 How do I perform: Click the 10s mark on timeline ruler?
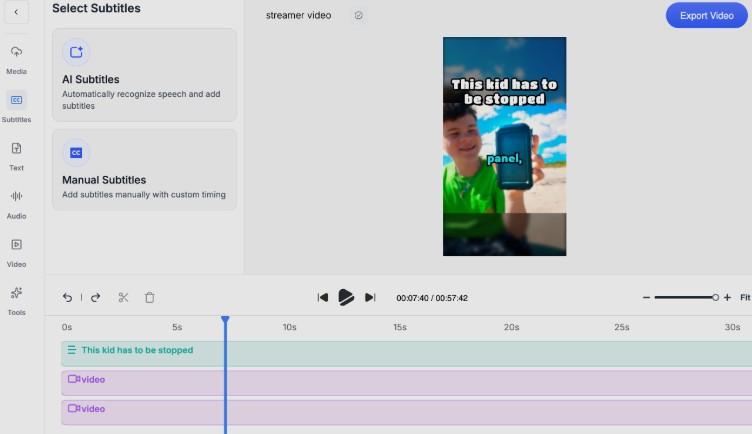[x=289, y=327]
